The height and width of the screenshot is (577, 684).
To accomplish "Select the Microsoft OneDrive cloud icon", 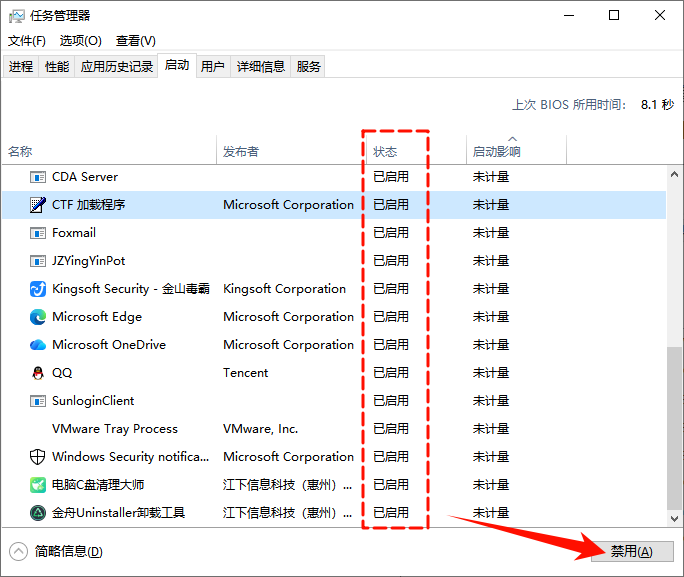I will pyautogui.click(x=37, y=345).
